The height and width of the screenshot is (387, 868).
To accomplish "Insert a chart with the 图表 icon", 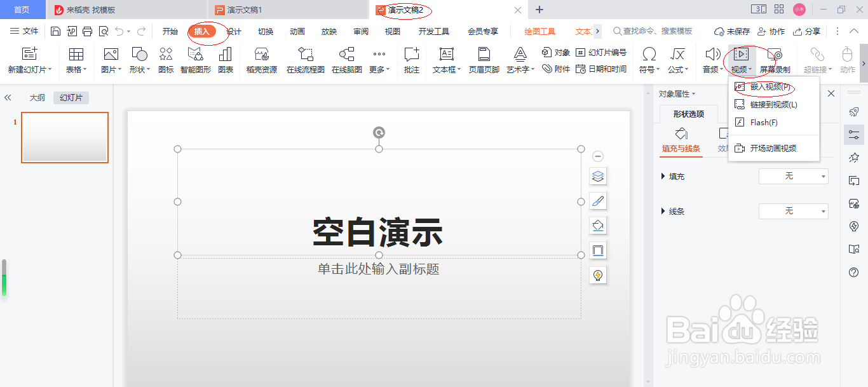I will point(227,60).
